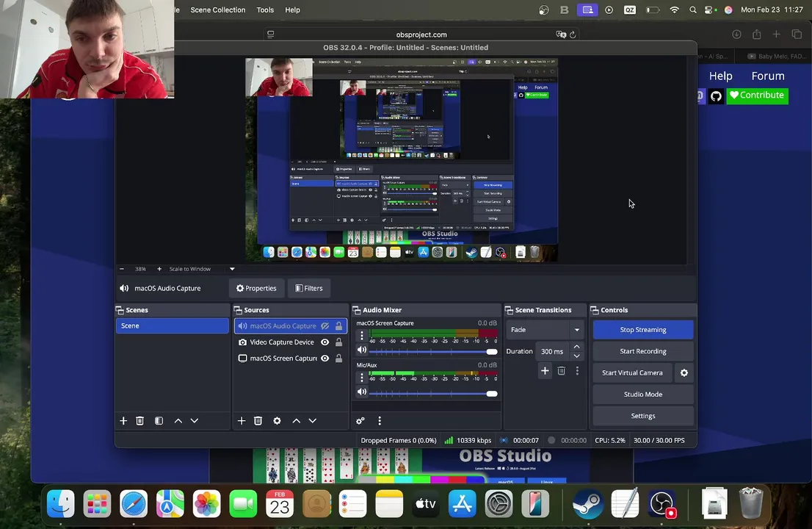
Task: Launch Safari from the Dock
Action: click(x=134, y=503)
